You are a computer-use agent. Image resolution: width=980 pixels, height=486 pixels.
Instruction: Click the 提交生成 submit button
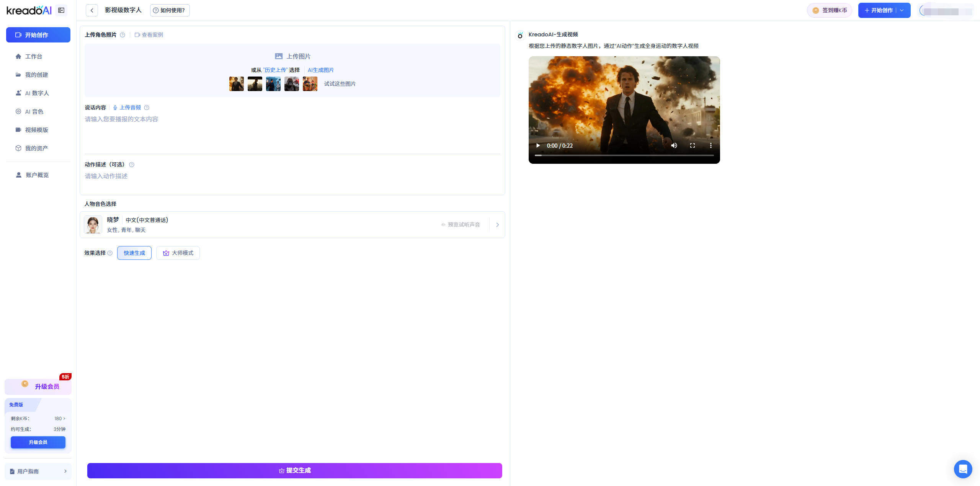click(295, 470)
